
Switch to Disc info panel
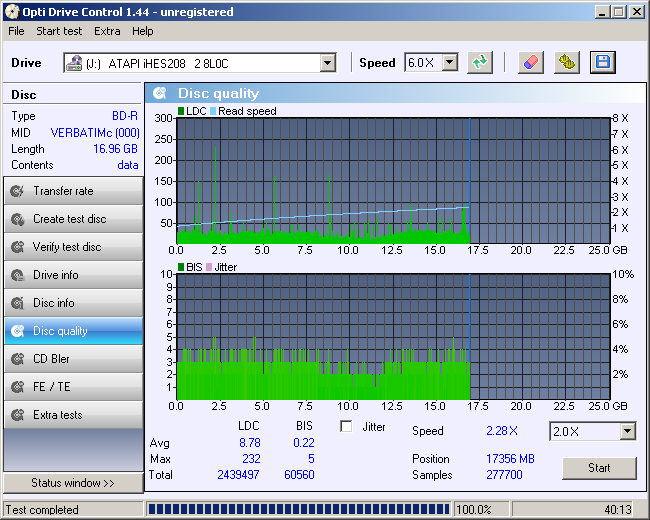(73, 303)
